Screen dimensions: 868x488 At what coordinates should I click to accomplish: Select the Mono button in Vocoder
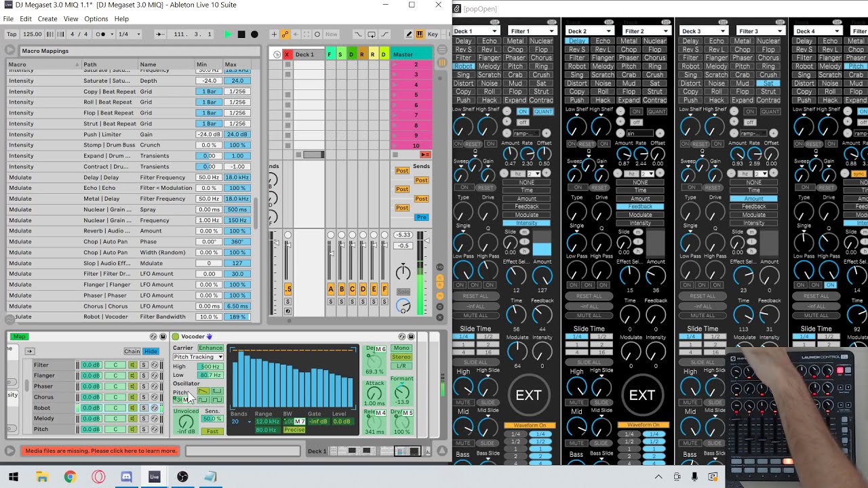coord(401,348)
